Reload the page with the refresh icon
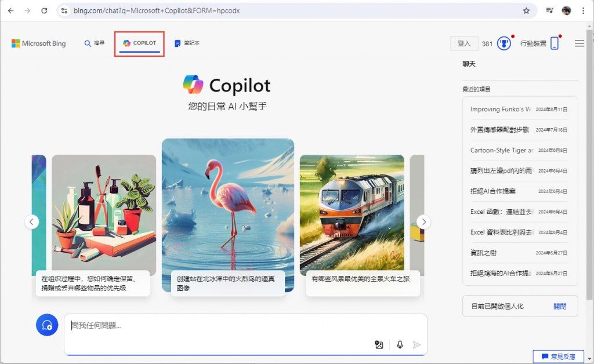This screenshot has height=364, width=594. point(44,10)
